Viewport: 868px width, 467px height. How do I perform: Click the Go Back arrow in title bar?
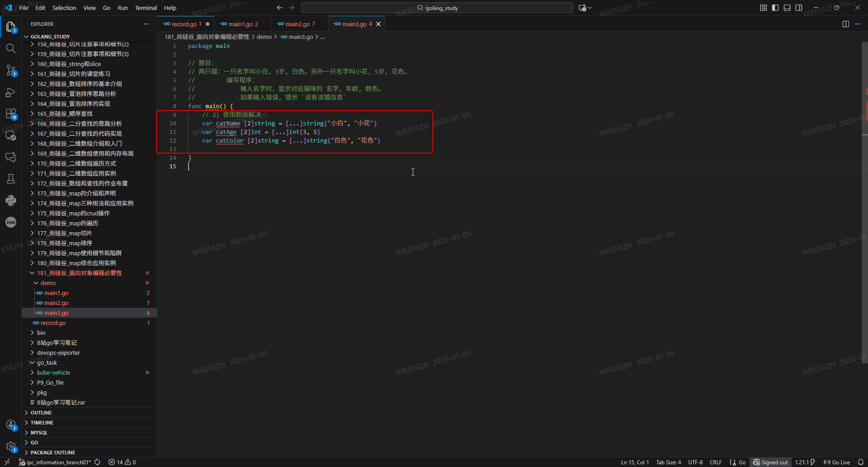coord(279,8)
